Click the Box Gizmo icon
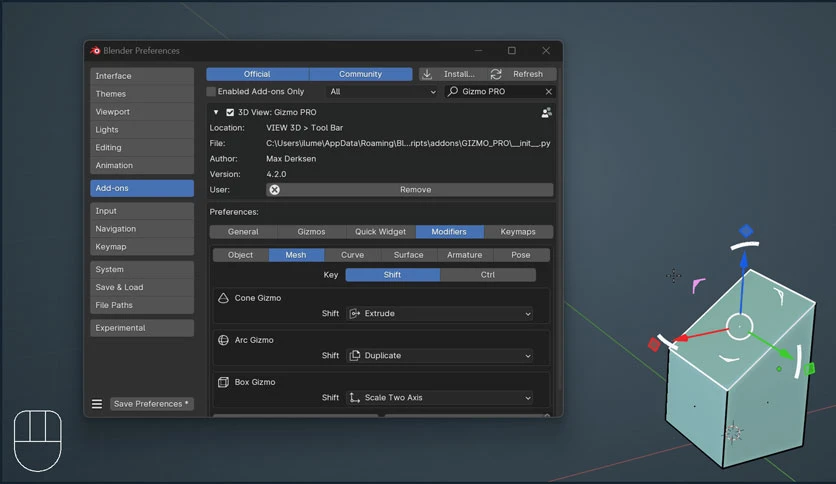 tap(223, 382)
